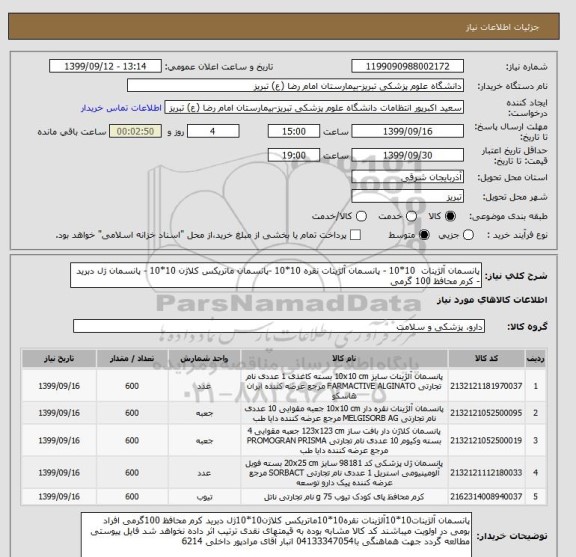Click product code 2132121052500095

click(486, 413)
